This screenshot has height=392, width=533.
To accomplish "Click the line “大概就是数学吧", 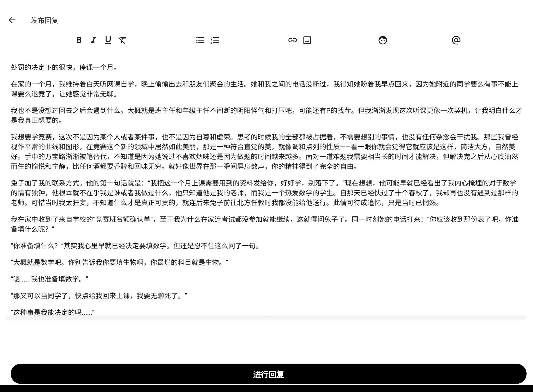I will (120, 262).
